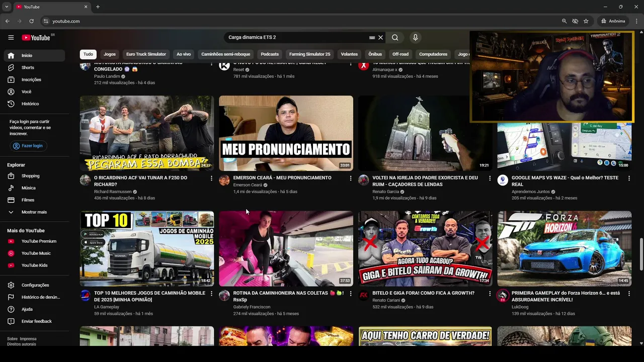Select the Volantes chip

point(349,54)
